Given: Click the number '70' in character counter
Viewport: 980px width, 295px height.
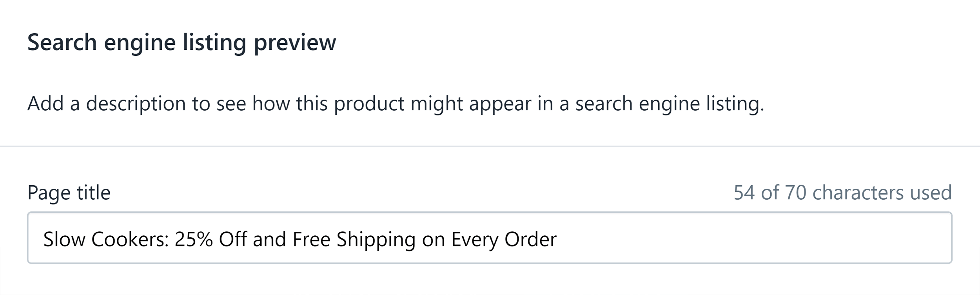Looking at the screenshot, I should pos(795,193).
